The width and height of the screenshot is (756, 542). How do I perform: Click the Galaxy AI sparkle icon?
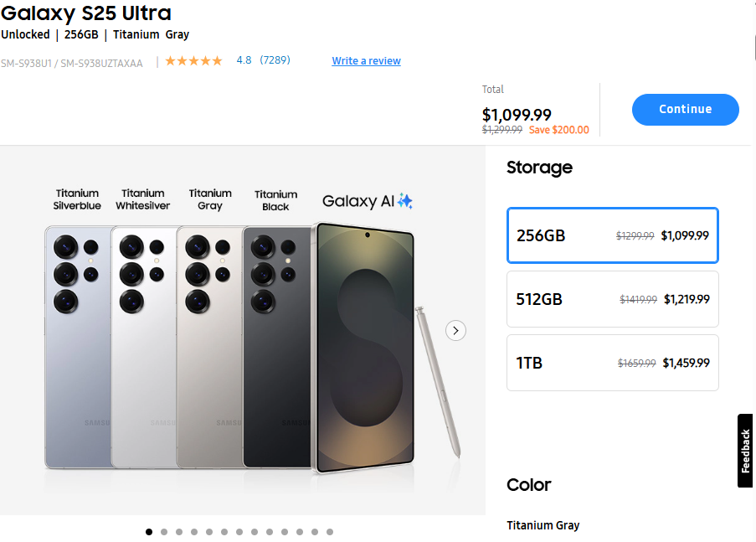coord(405,201)
